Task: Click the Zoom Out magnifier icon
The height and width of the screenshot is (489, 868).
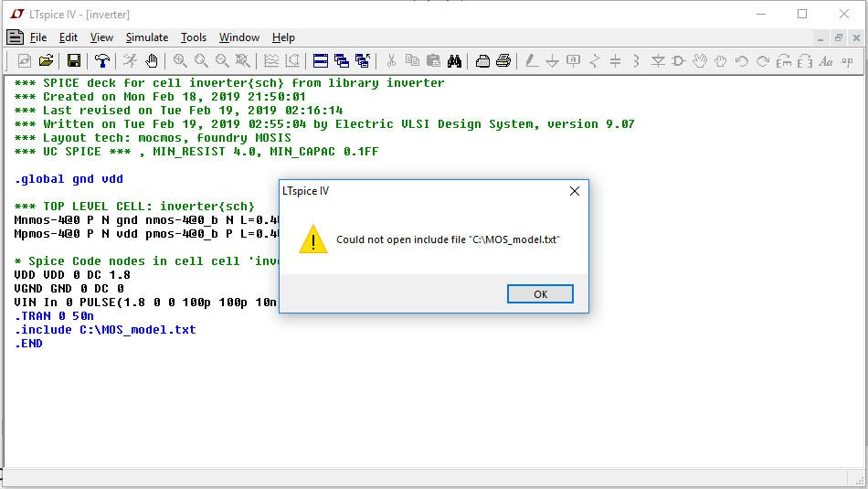Action: tap(222, 61)
